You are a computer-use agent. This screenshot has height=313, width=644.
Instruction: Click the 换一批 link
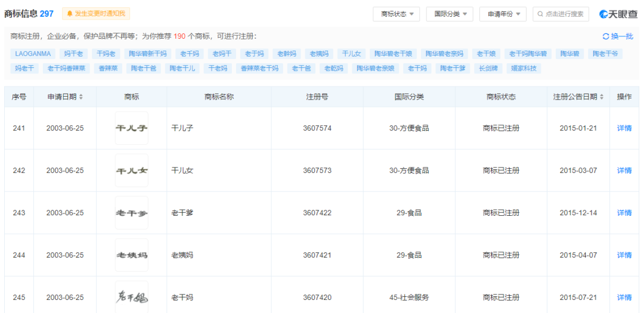(x=618, y=36)
